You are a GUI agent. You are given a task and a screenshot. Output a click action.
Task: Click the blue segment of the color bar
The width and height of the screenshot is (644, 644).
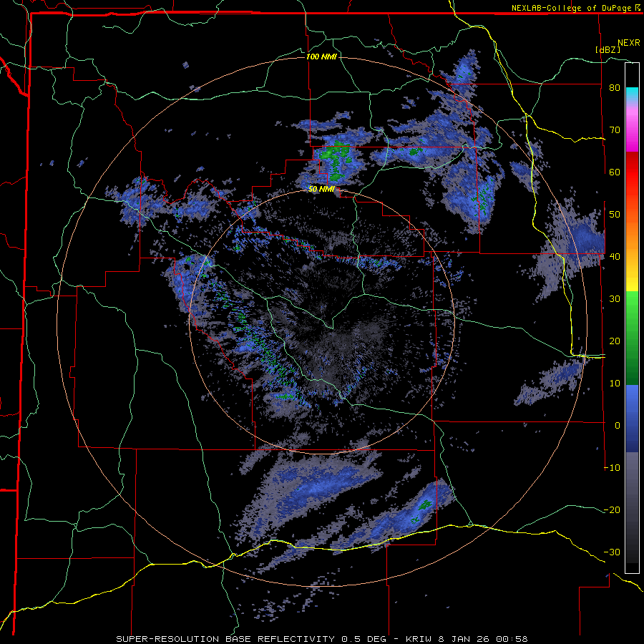click(x=632, y=418)
